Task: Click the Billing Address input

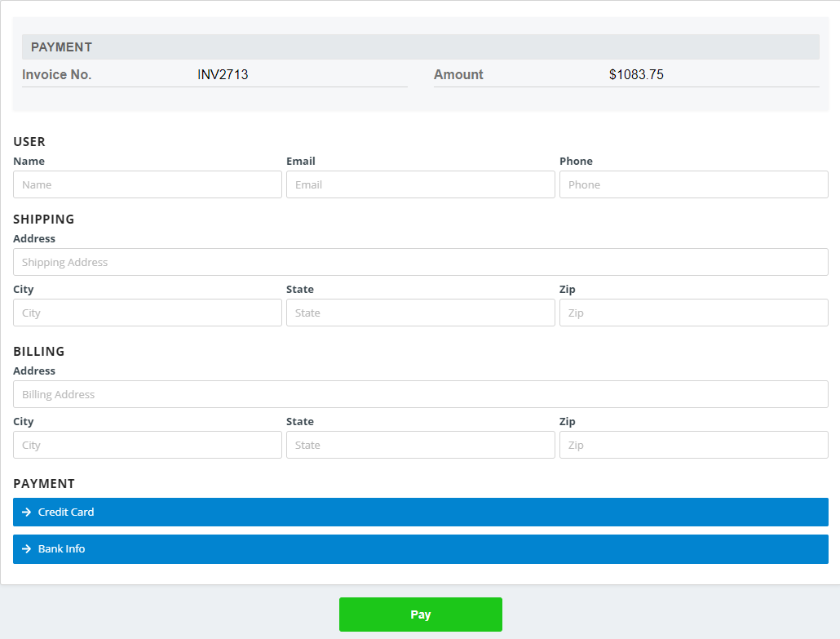Action: pyautogui.click(x=420, y=393)
